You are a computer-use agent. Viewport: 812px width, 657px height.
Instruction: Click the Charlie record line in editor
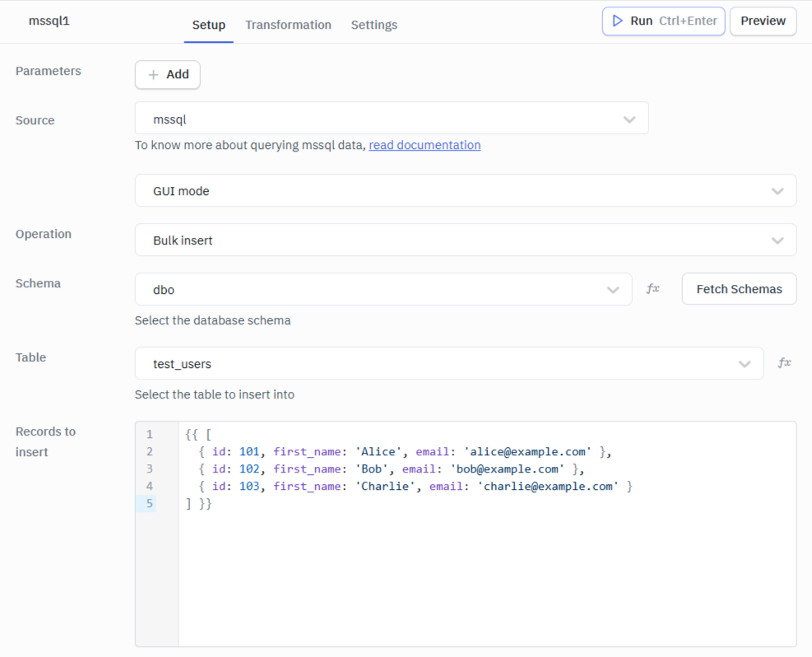click(x=415, y=486)
